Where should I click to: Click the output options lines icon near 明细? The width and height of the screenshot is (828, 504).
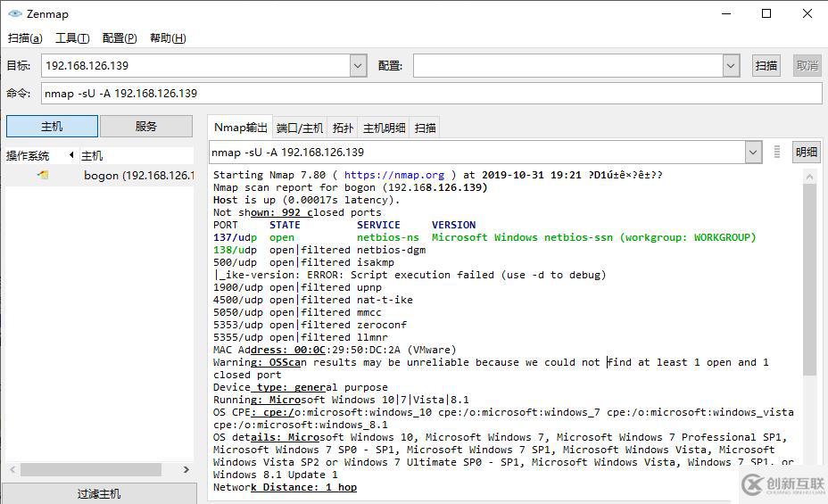(x=777, y=152)
